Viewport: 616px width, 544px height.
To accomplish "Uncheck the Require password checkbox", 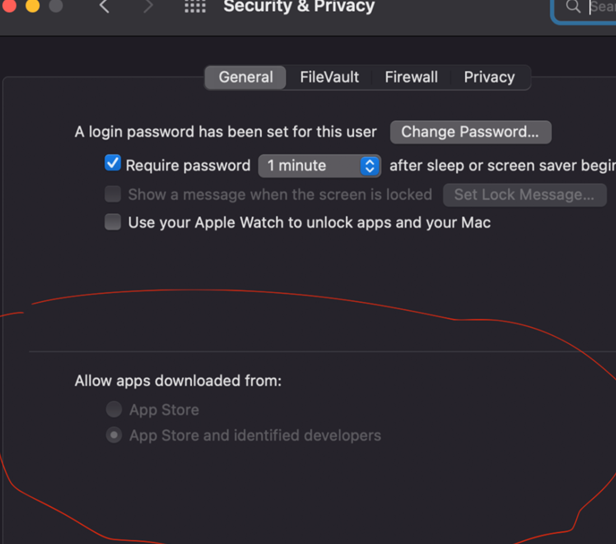I will coord(113,163).
